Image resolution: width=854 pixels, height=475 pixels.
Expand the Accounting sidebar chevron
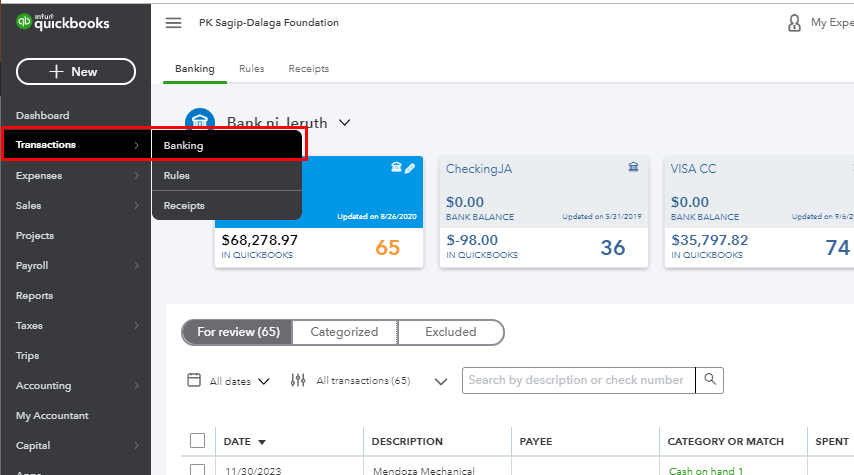136,385
